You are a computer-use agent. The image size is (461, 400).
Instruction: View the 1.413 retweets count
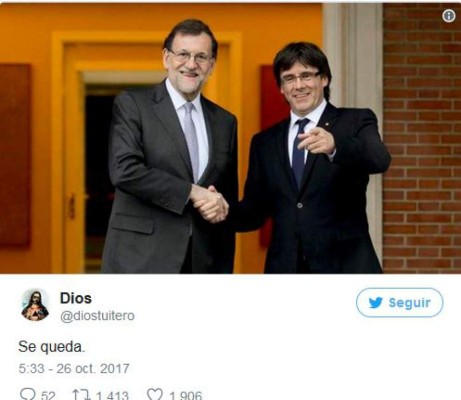point(112,396)
